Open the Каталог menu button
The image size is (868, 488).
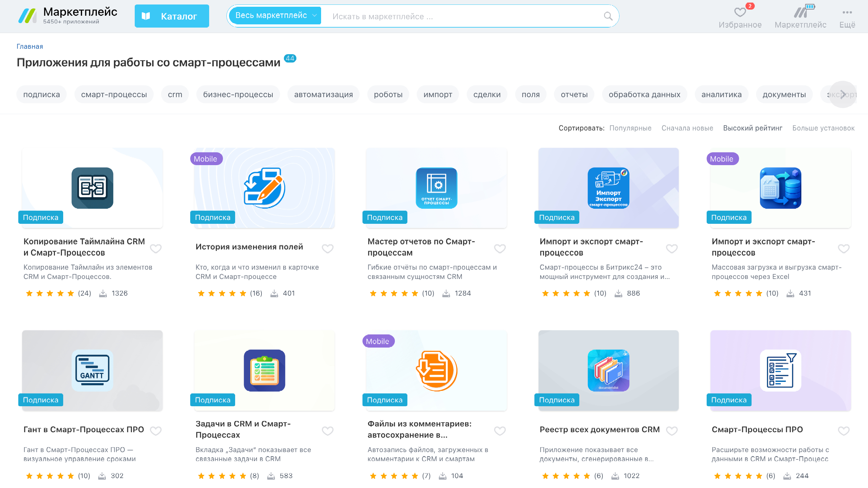point(172,16)
